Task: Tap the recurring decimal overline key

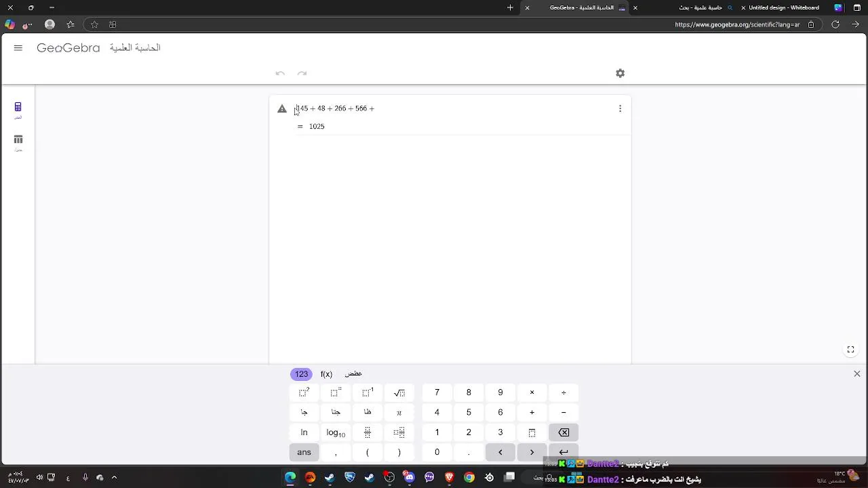Action: click(532, 432)
